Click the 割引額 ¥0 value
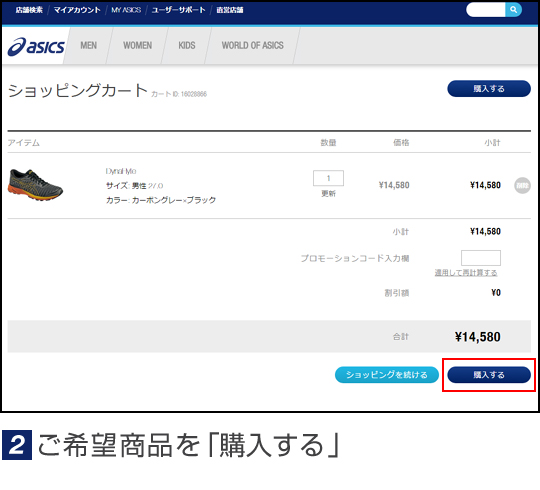The height and width of the screenshot is (490, 540). coord(496,293)
